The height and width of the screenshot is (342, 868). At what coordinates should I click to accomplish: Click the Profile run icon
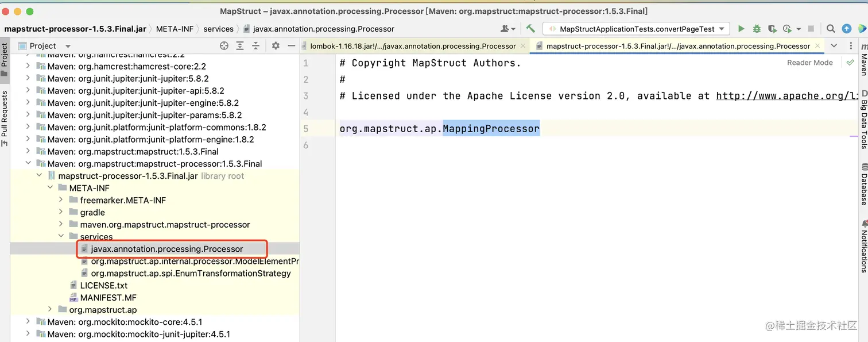[x=786, y=28]
